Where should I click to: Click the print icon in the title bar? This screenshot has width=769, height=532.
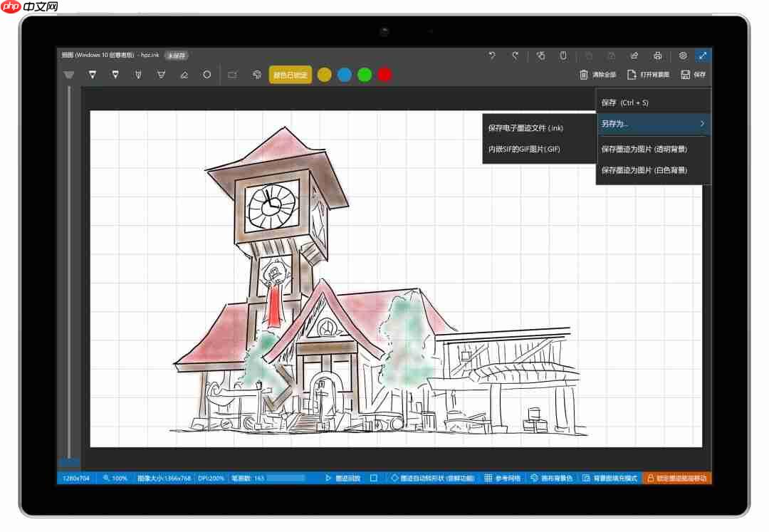(x=658, y=55)
